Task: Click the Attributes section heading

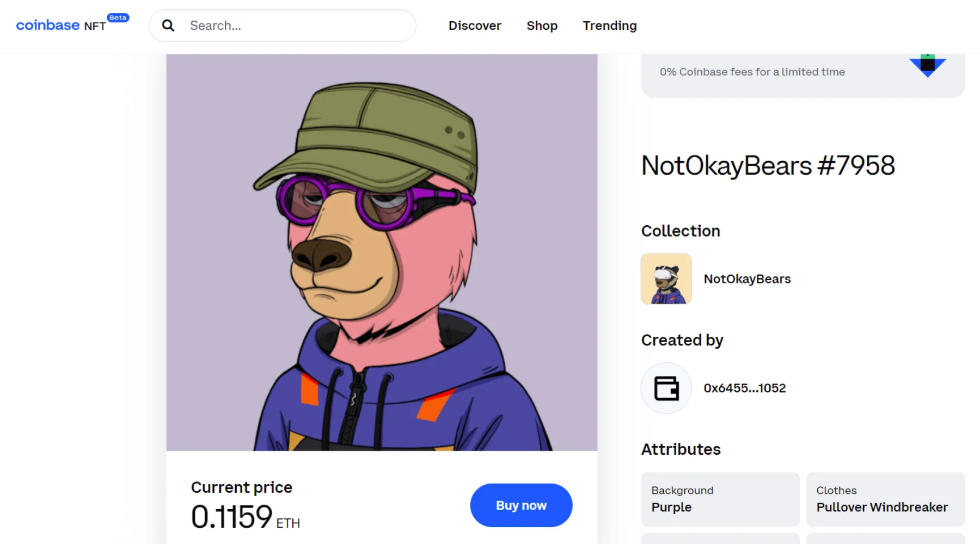Action: [x=681, y=449]
